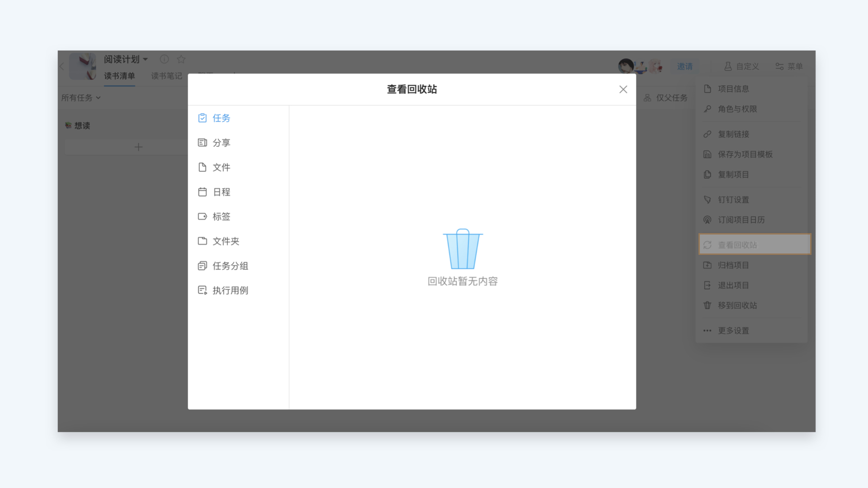
Task: Click the 任务分组 task group icon
Action: pyautogui.click(x=202, y=266)
